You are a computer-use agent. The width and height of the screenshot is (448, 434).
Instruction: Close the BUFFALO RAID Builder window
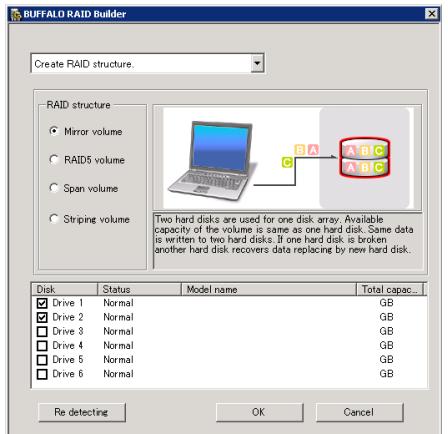tap(432, 14)
